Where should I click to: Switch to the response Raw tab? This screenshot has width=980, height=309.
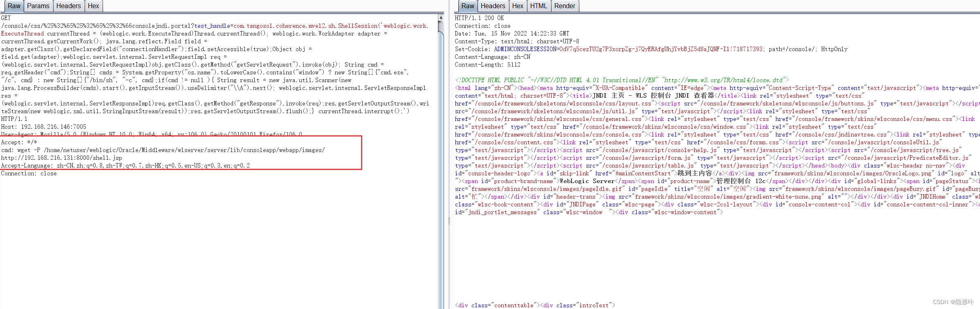[468, 6]
